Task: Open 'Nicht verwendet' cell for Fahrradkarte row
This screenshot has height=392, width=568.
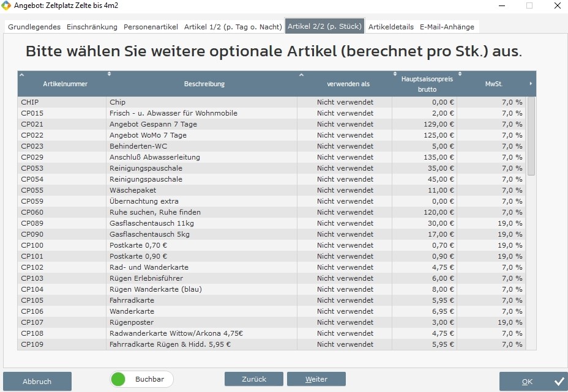Action: [345, 300]
